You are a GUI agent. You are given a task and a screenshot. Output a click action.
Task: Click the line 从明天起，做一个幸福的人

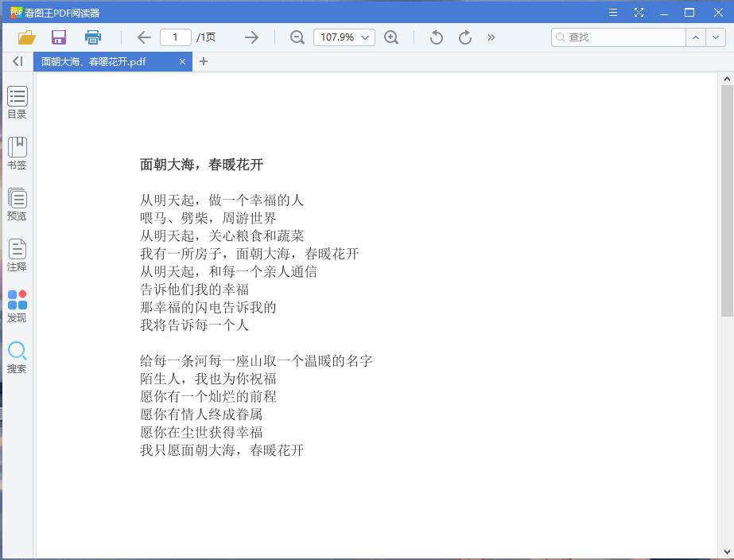coord(222,200)
